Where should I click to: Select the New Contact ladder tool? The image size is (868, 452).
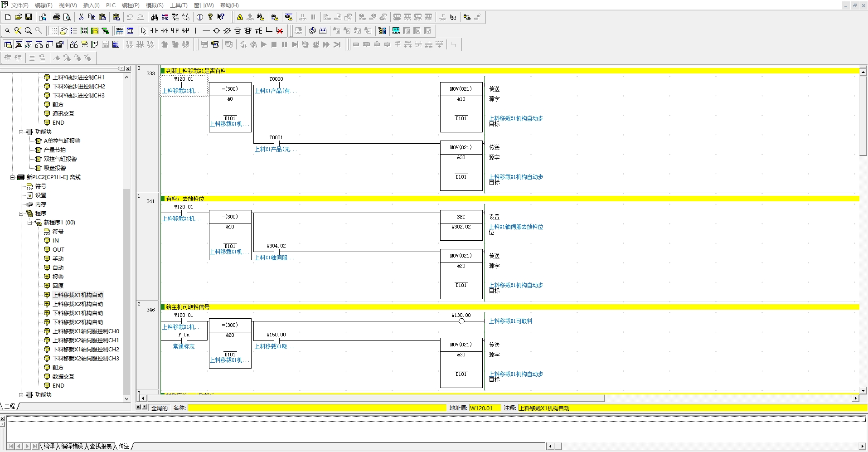154,31
